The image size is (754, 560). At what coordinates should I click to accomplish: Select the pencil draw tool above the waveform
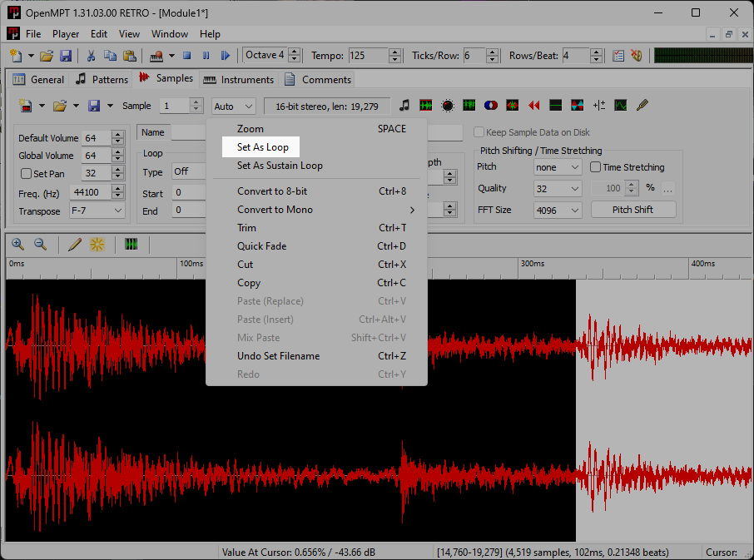75,245
